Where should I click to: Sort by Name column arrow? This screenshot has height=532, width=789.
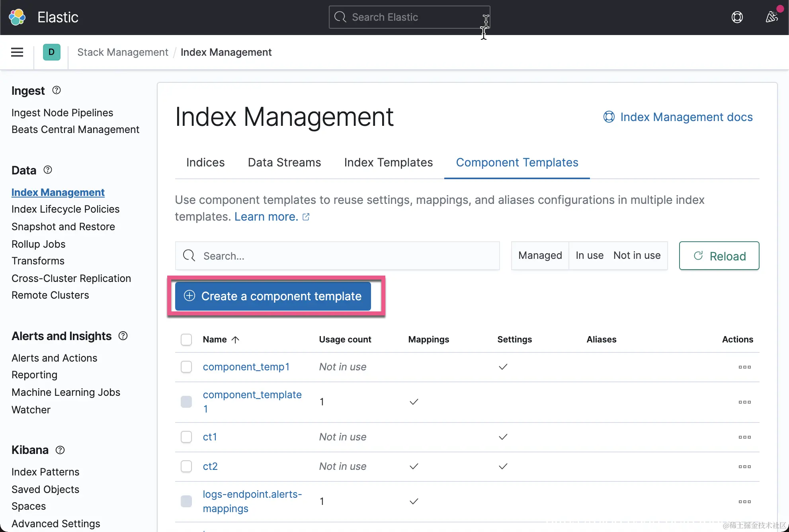pyautogui.click(x=235, y=340)
